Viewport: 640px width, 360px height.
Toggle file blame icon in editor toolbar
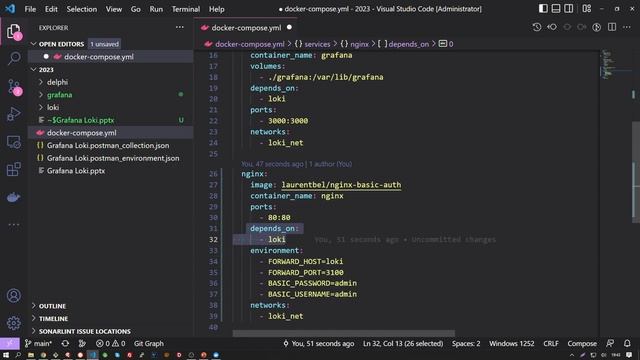coord(597,27)
